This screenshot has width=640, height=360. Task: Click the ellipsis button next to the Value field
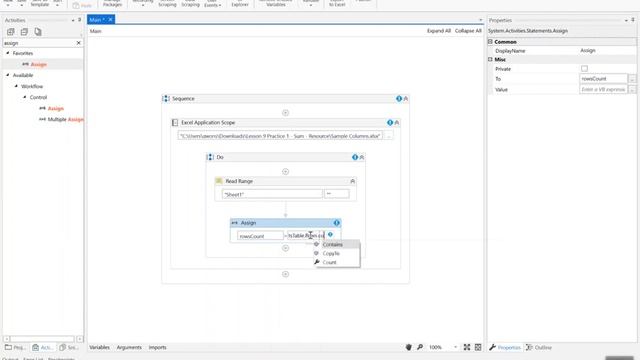632,89
